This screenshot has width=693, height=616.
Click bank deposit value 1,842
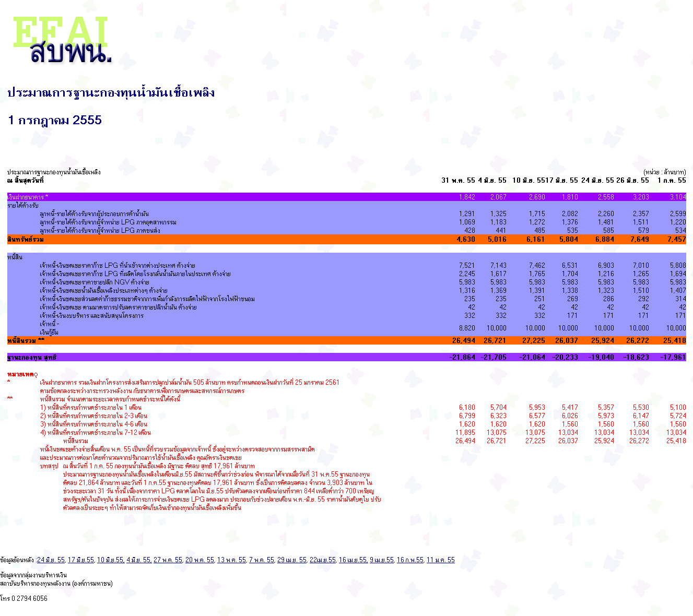(467, 197)
